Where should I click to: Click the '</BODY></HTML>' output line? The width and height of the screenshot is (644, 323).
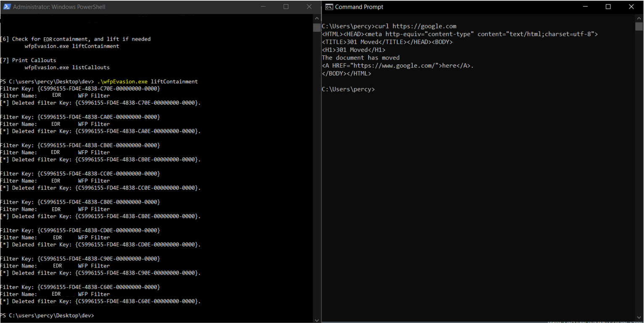[x=347, y=73]
